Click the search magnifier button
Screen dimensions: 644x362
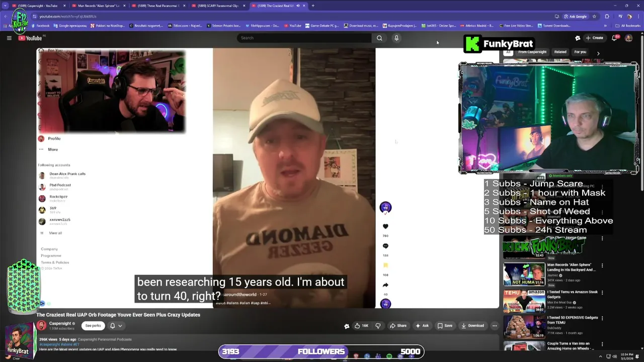coord(379,38)
